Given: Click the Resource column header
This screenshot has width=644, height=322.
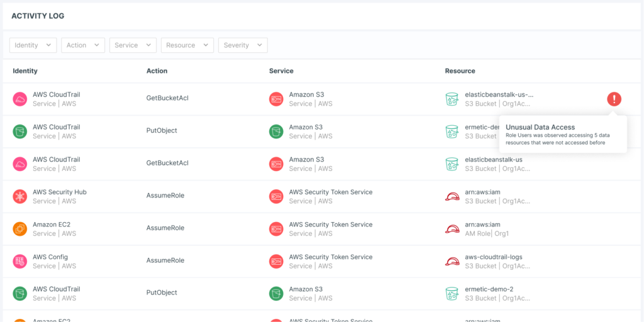Looking at the screenshot, I should tap(460, 70).
